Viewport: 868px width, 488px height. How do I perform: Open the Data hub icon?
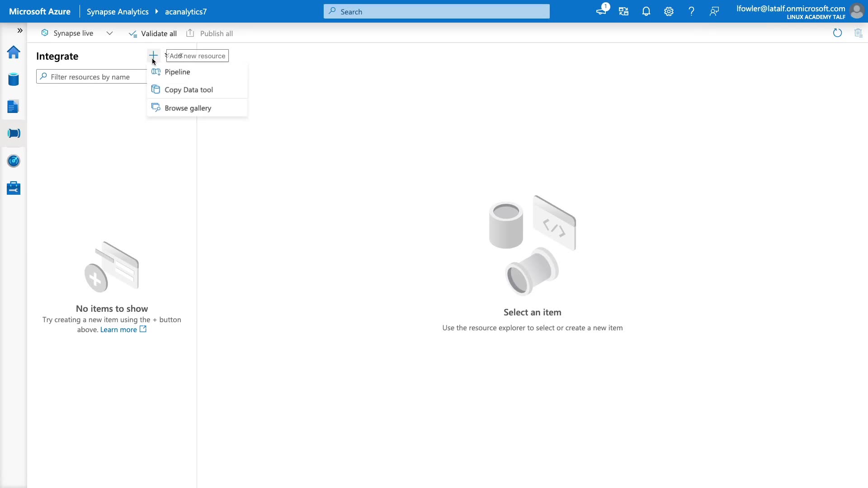(x=14, y=80)
